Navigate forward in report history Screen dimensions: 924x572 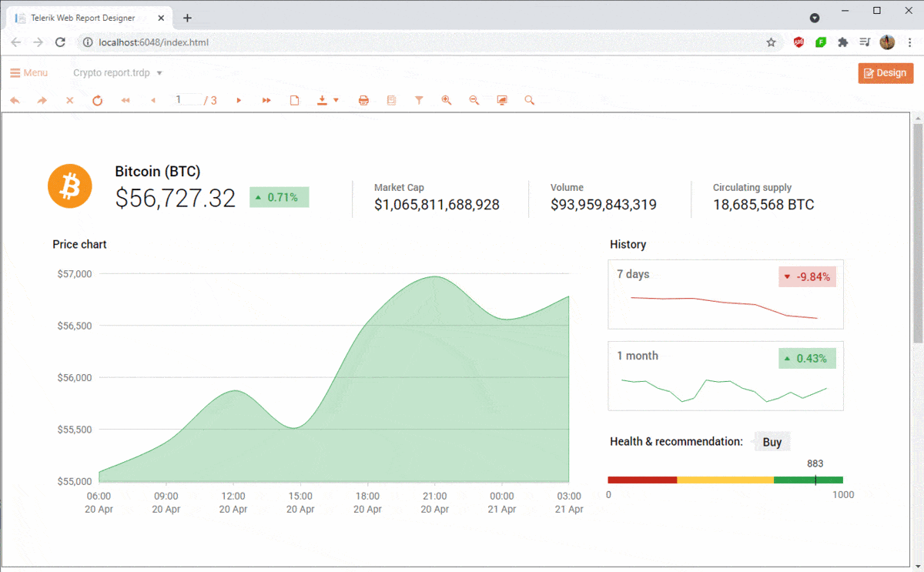[42, 100]
